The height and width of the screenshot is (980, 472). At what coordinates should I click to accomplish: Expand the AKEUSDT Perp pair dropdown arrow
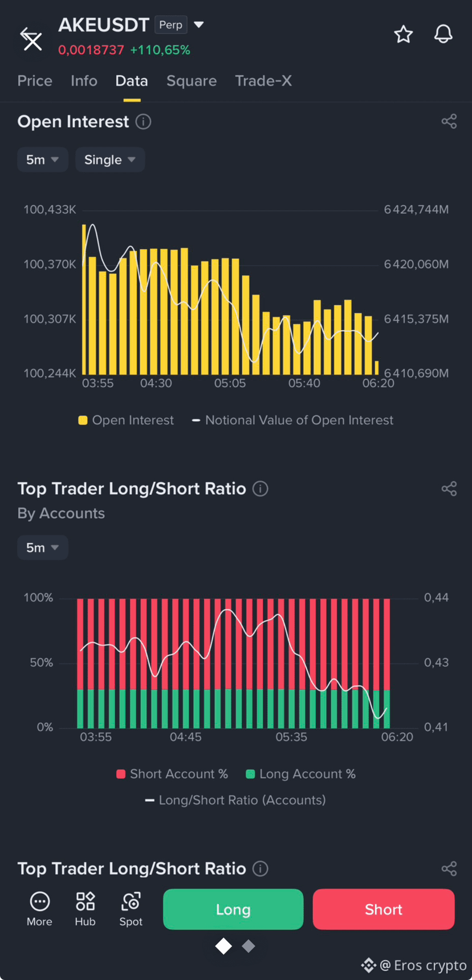[x=199, y=25]
